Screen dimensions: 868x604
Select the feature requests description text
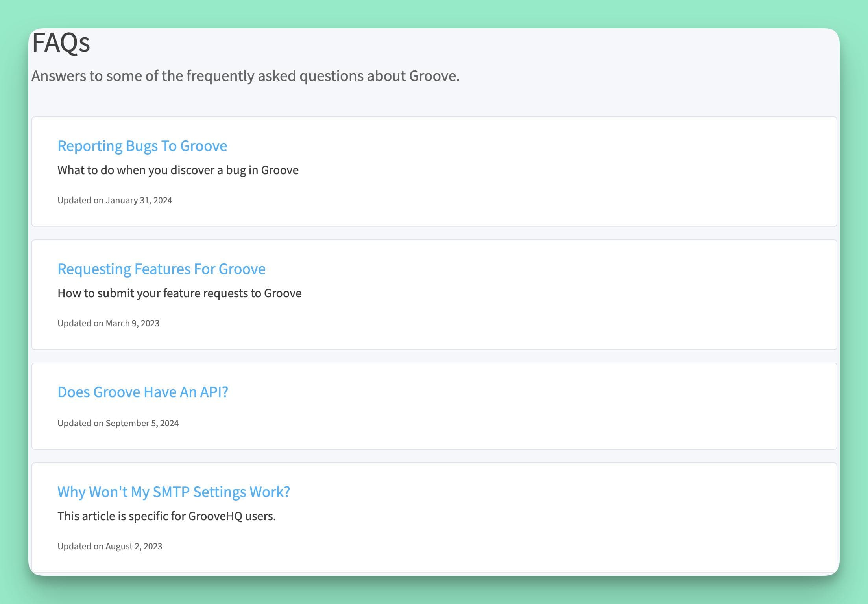pos(179,293)
